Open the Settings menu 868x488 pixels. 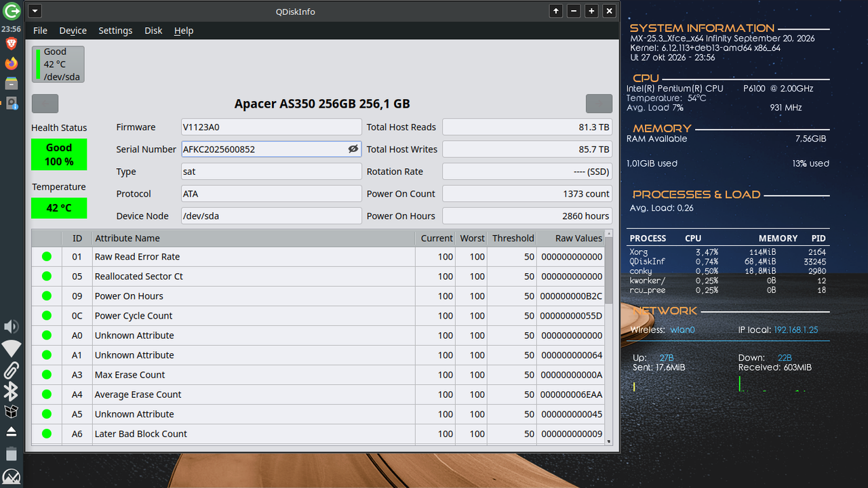(115, 30)
